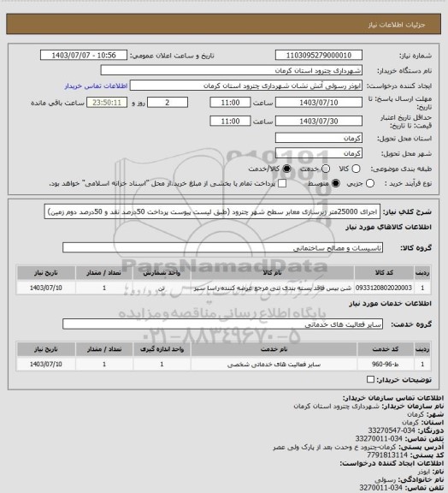
Task: Open the اطلاعات تماس خریدار link
Action: point(96,86)
